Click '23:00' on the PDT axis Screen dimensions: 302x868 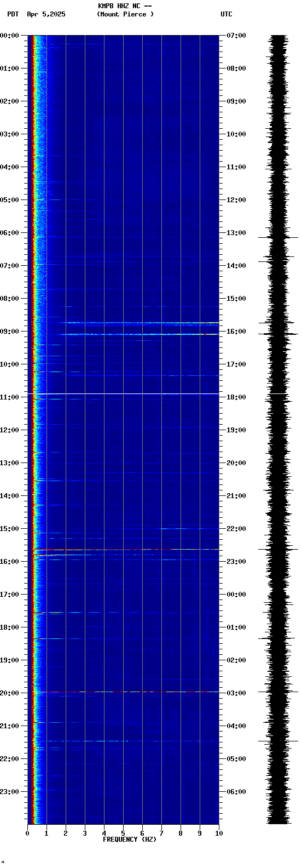[9, 792]
